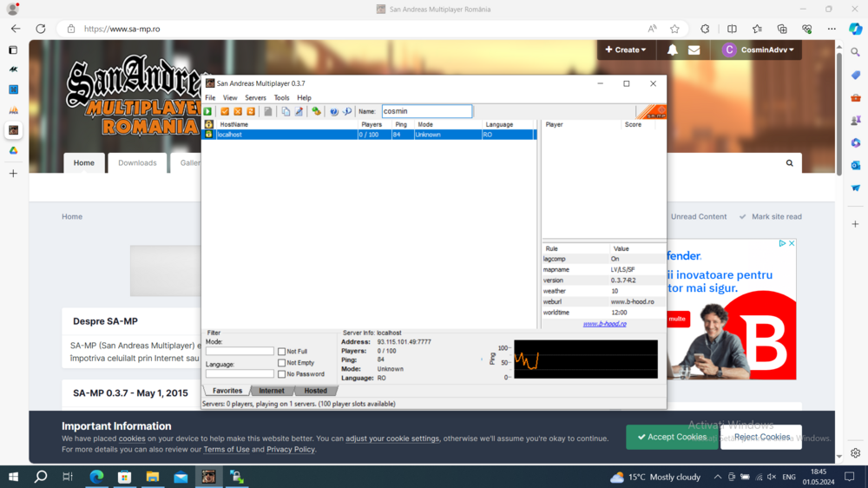Click the browser refresh icon

pos(41,29)
